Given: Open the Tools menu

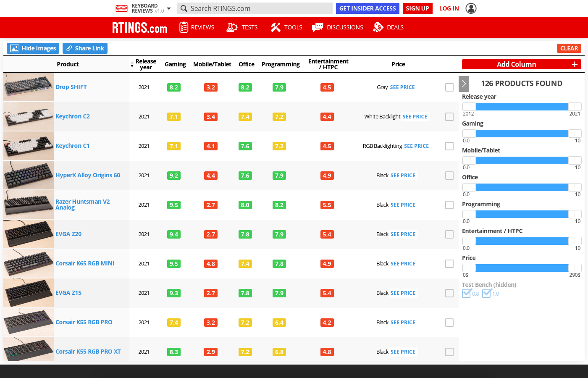Looking at the screenshot, I should (286, 27).
